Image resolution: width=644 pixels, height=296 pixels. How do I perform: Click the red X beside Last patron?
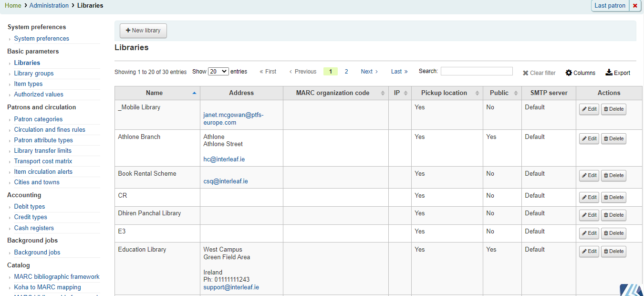pos(635,6)
